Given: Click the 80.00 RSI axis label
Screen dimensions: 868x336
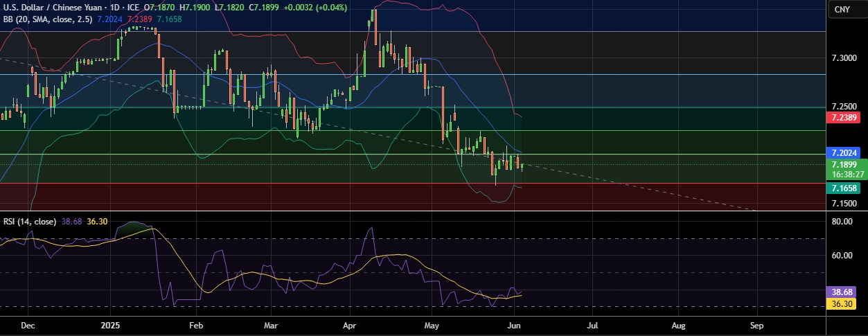Looking at the screenshot, I should (842, 222).
